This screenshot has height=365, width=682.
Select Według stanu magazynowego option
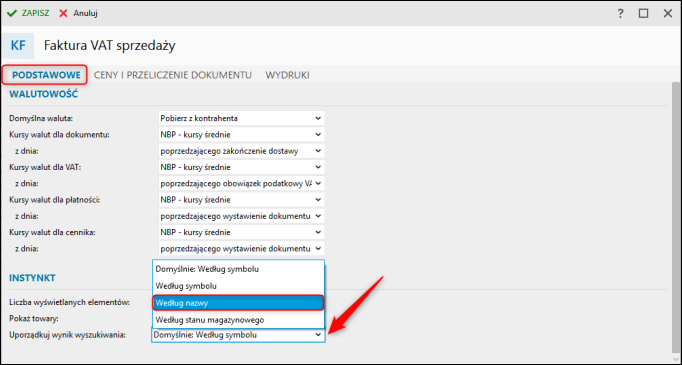coord(238,320)
